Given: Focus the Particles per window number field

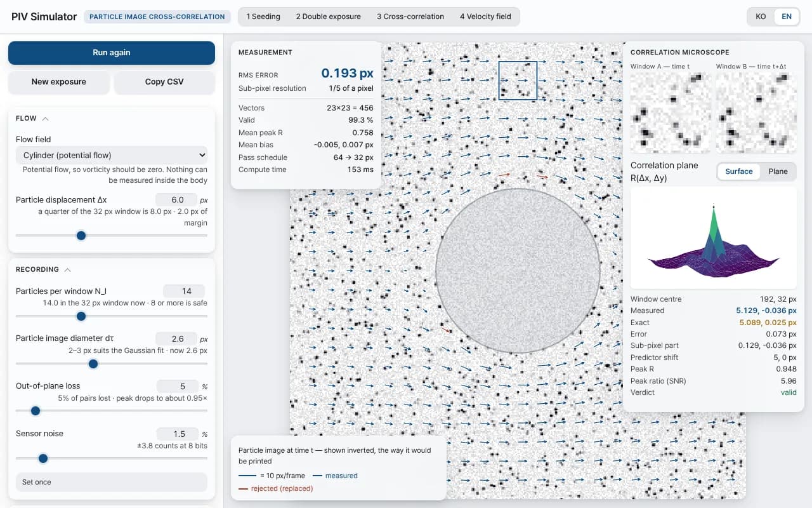Looking at the screenshot, I should 184,291.
